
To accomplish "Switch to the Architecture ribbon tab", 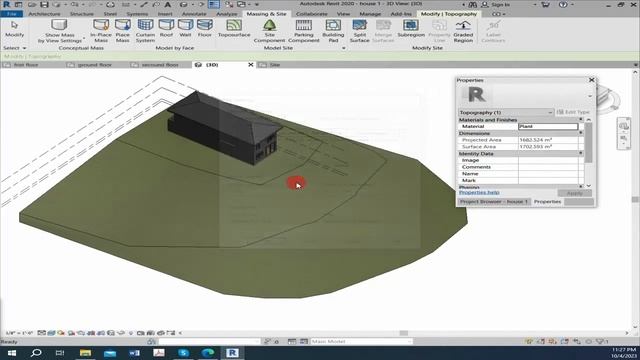I will pyautogui.click(x=44, y=14).
